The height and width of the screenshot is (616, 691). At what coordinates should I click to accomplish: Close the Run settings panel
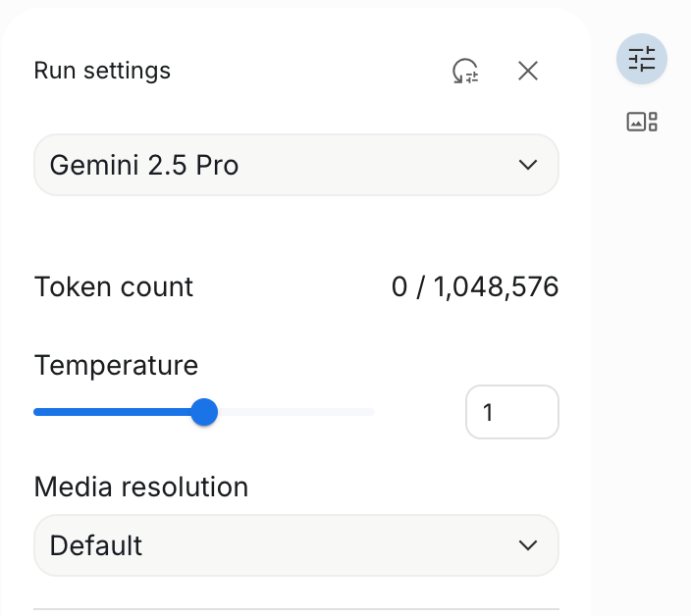[x=528, y=71]
